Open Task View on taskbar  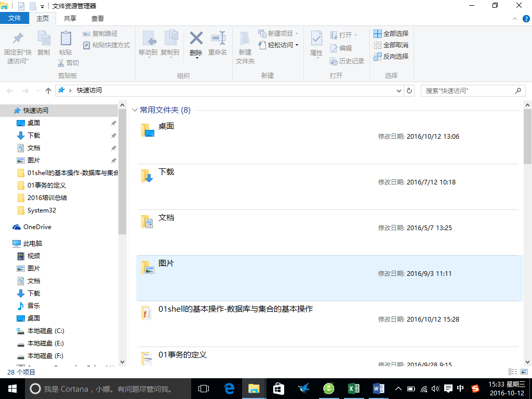coord(204,389)
